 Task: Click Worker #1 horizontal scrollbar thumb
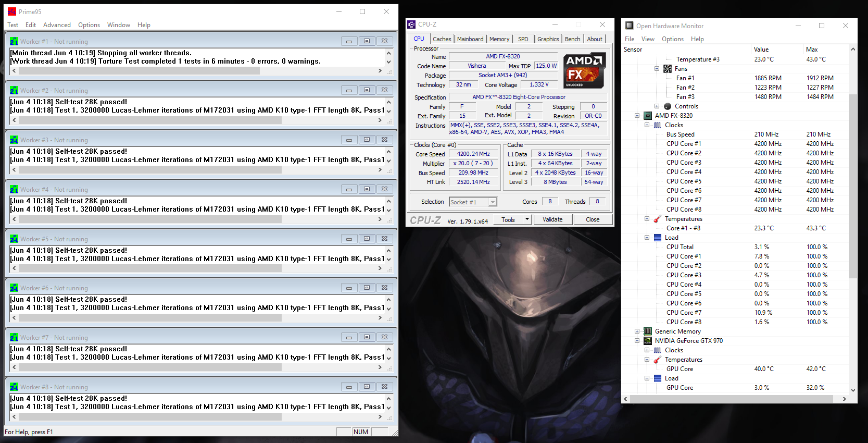(139, 70)
